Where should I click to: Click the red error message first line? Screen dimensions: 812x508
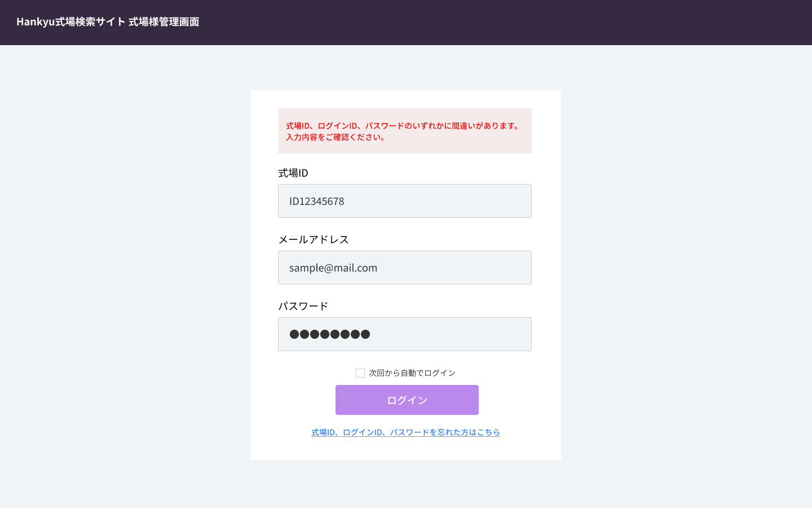click(403, 126)
